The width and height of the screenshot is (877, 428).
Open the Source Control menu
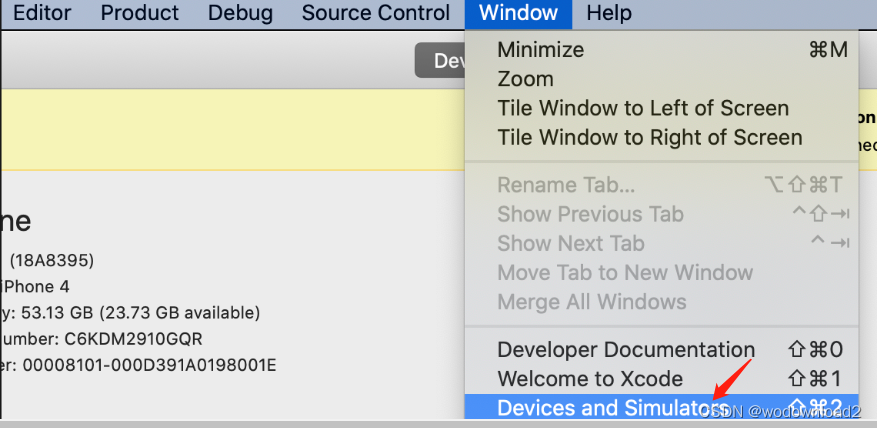pos(375,13)
